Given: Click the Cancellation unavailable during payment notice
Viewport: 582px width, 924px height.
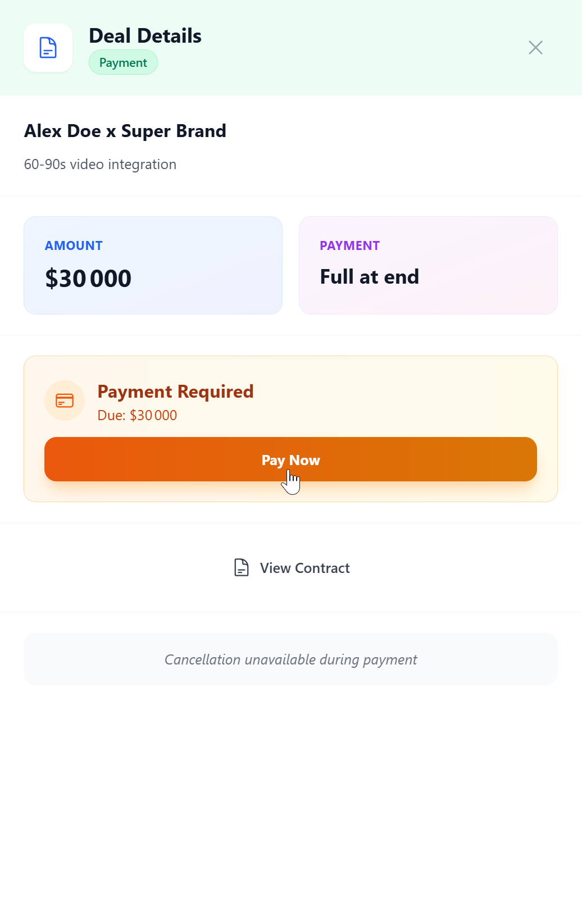Looking at the screenshot, I should (x=290, y=659).
